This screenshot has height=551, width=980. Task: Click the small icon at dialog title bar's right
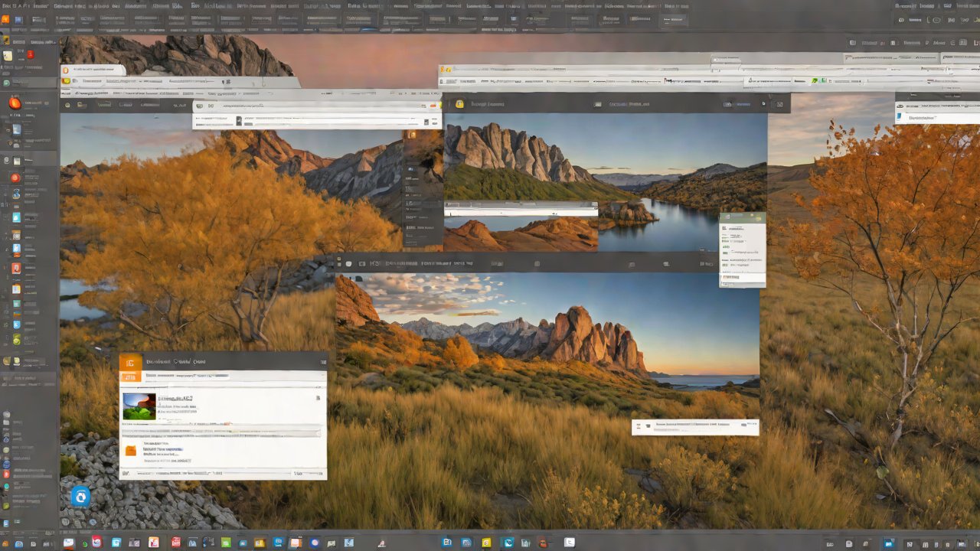(x=322, y=362)
